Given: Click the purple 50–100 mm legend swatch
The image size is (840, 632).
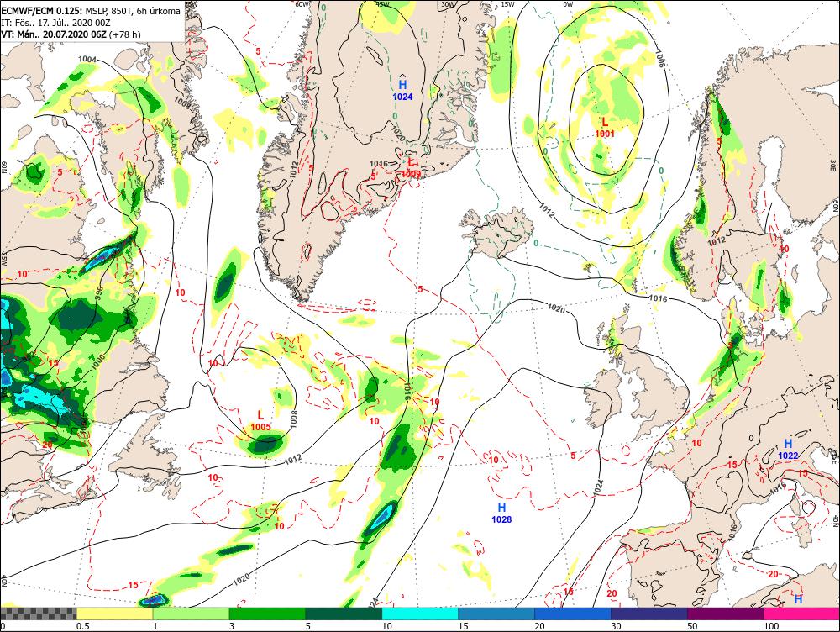Looking at the screenshot, I should pos(726,614).
